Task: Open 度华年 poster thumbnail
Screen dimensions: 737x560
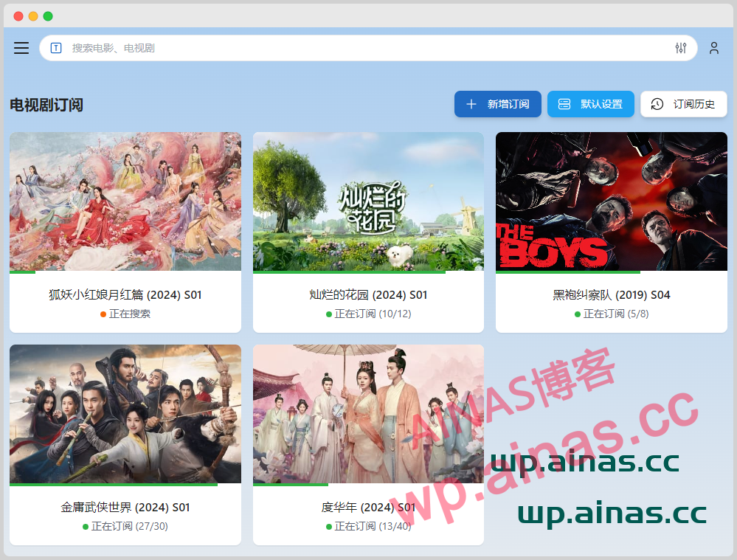Action: (369, 414)
